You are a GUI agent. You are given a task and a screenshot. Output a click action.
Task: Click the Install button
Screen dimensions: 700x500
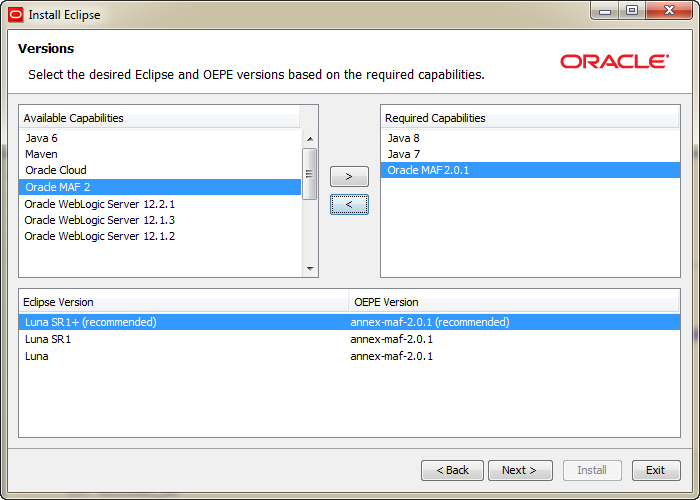[592, 470]
